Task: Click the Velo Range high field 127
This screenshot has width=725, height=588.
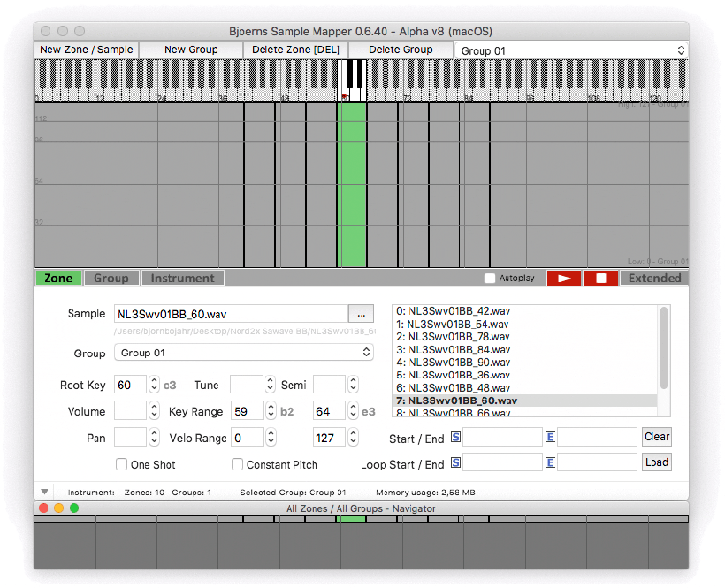Action: coord(329,437)
